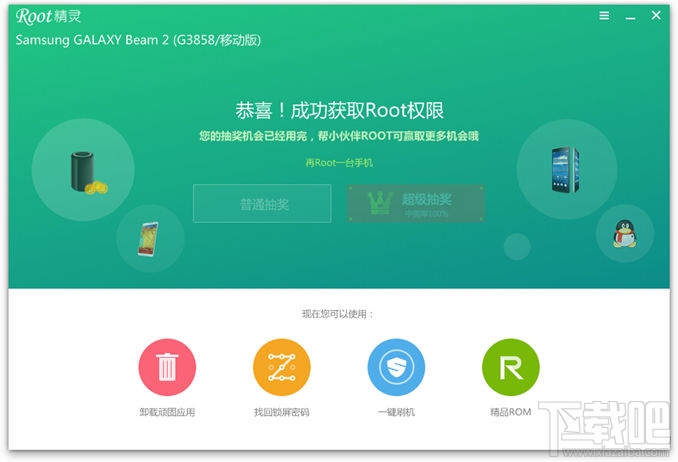This screenshot has height=462, width=678.
Task: Open 一键刷机 shield icon
Action: [396, 367]
